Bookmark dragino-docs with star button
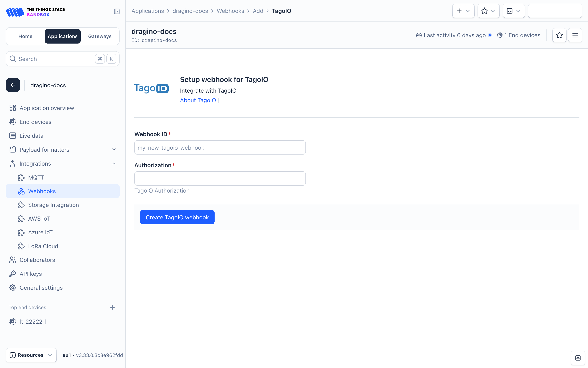The width and height of the screenshot is (588, 368). pos(559,35)
